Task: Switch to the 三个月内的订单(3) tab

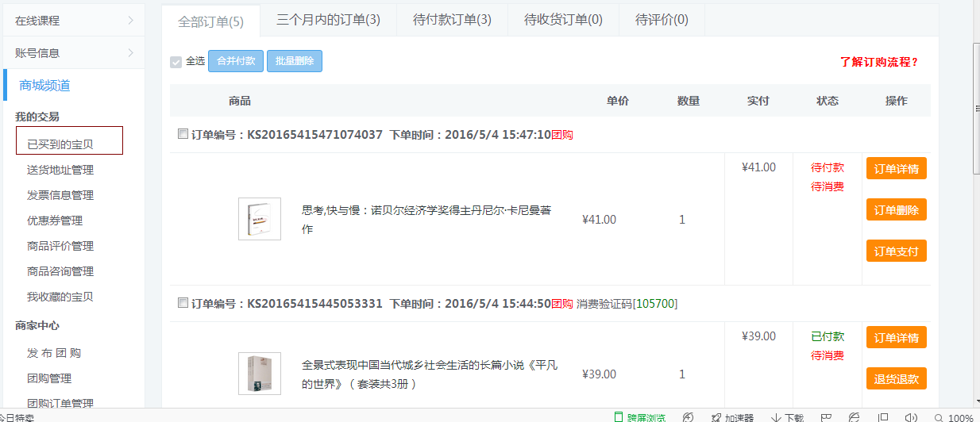Action: [328, 20]
